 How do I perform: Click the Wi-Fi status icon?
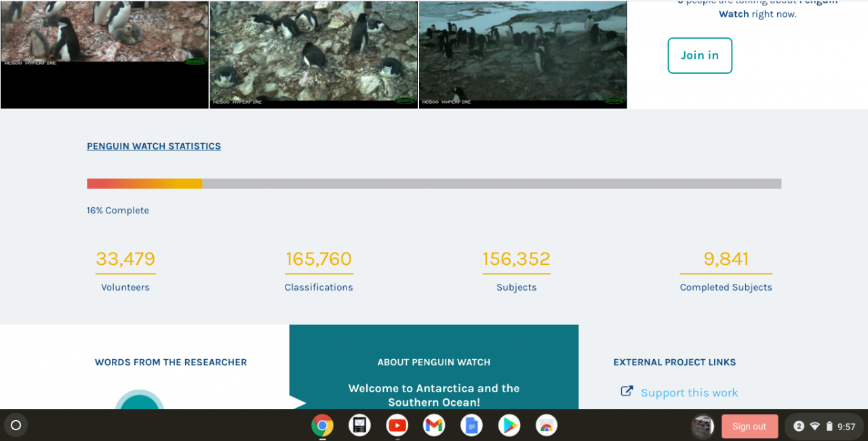pos(814,426)
